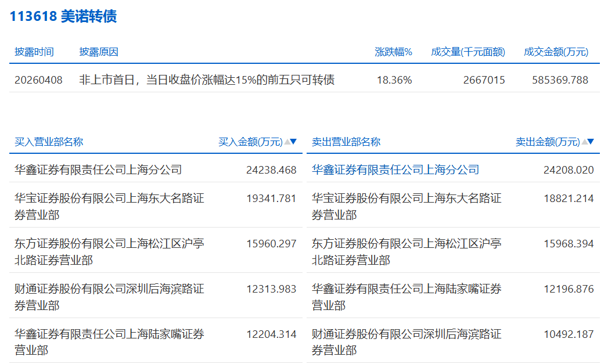The height and width of the screenshot is (364, 608).
Task: Click the 18.36% price change value
Action: pos(394,80)
